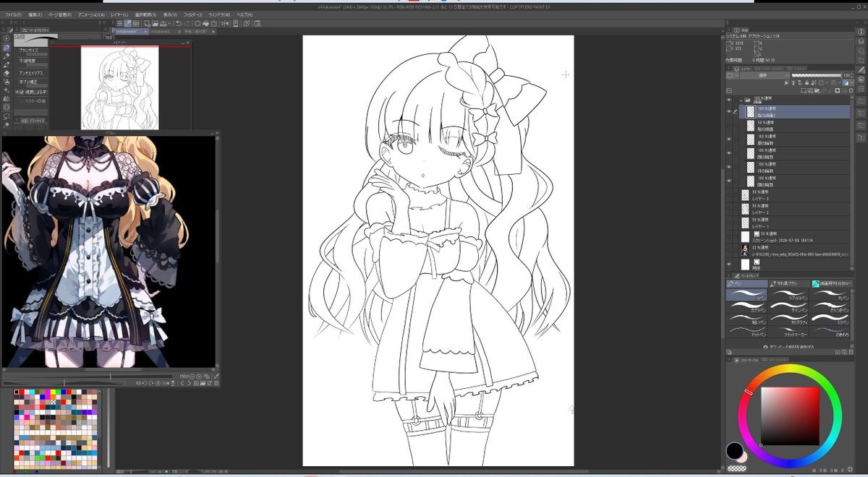Select the Frame border grid tool icon
This screenshot has height=477, width=868.
tap(7, 106)
